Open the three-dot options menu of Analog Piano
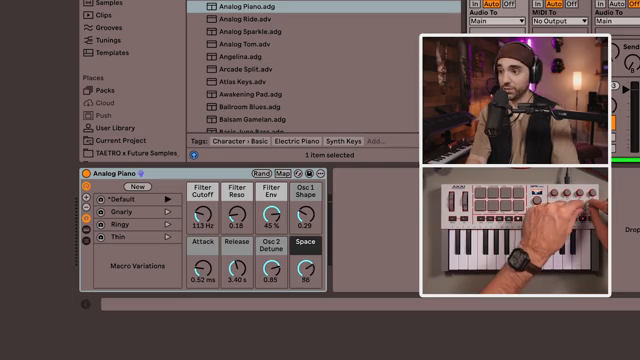 (320, 173)
